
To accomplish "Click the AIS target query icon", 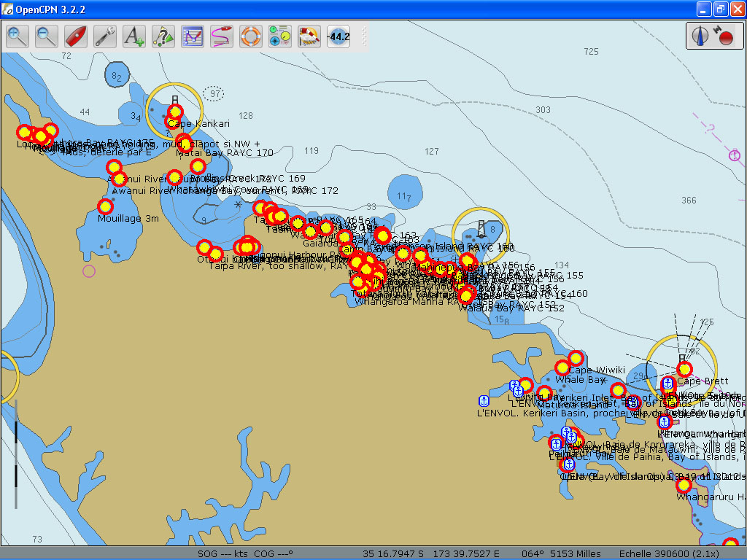I will tap(163, 36).
